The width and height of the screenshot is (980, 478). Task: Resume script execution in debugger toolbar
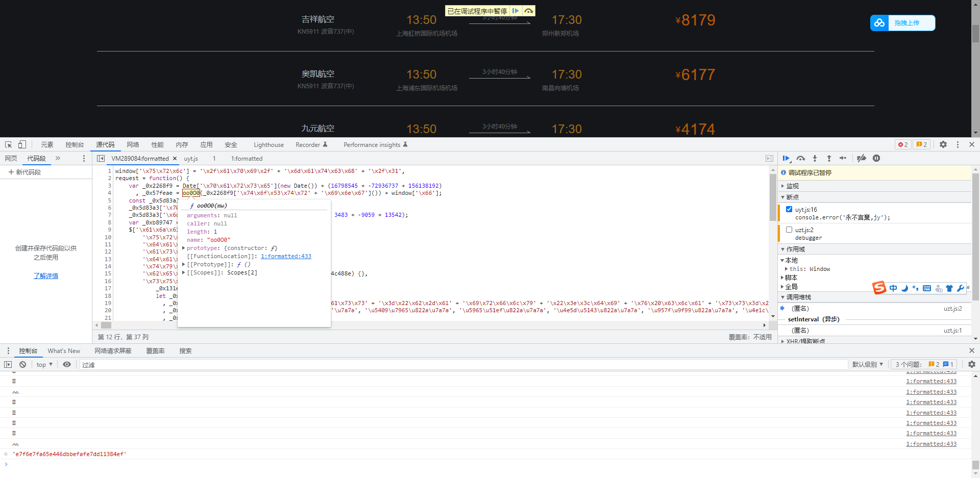coord(787,159)
